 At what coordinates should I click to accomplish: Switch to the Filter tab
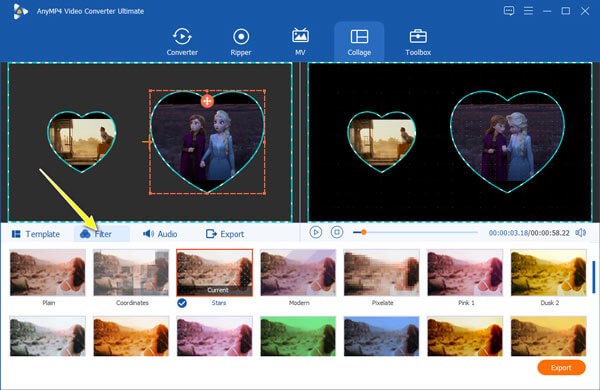pyautogui.click(x=102, y=234)
